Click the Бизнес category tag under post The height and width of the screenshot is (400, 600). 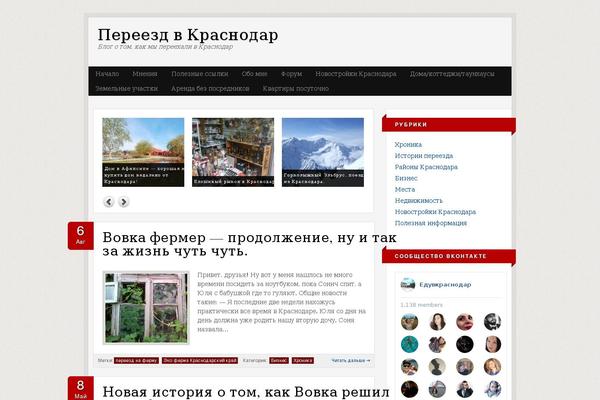pos(279,361)
